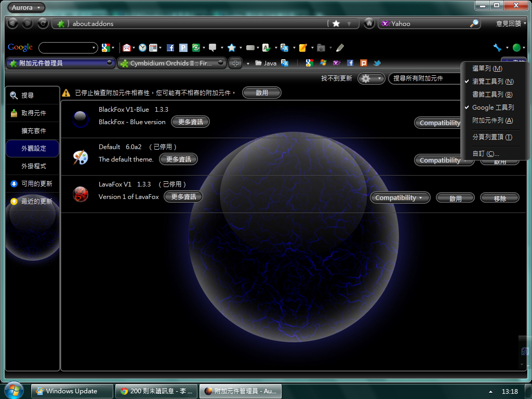Click the highlighter pen icon in Google toolbar
532x399 pixels.
click(340, 48)
